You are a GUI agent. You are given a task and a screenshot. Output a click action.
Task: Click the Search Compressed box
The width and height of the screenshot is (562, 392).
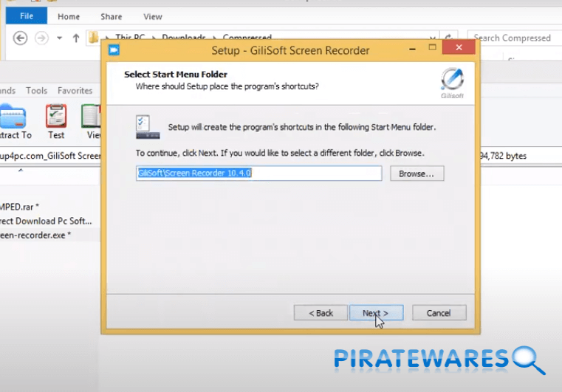(512, 38)
